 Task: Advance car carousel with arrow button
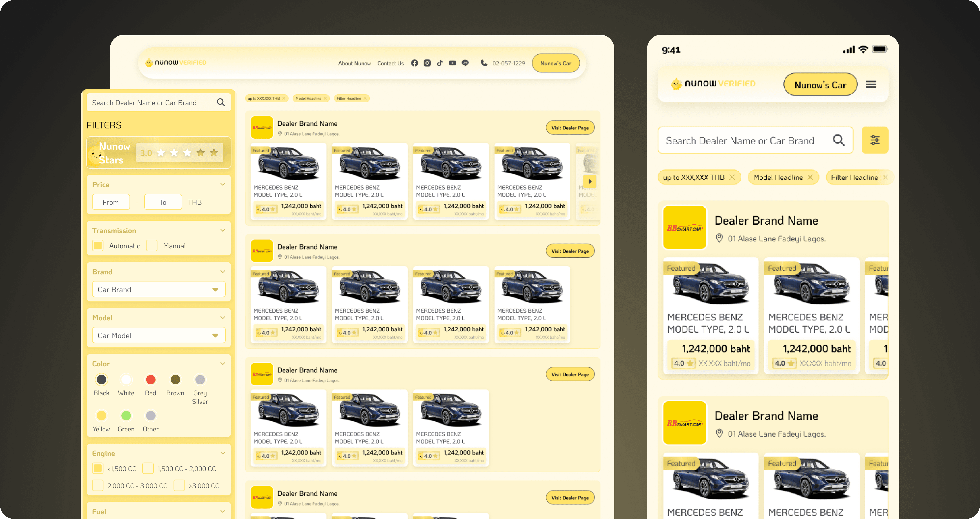(x=590, y=181)
